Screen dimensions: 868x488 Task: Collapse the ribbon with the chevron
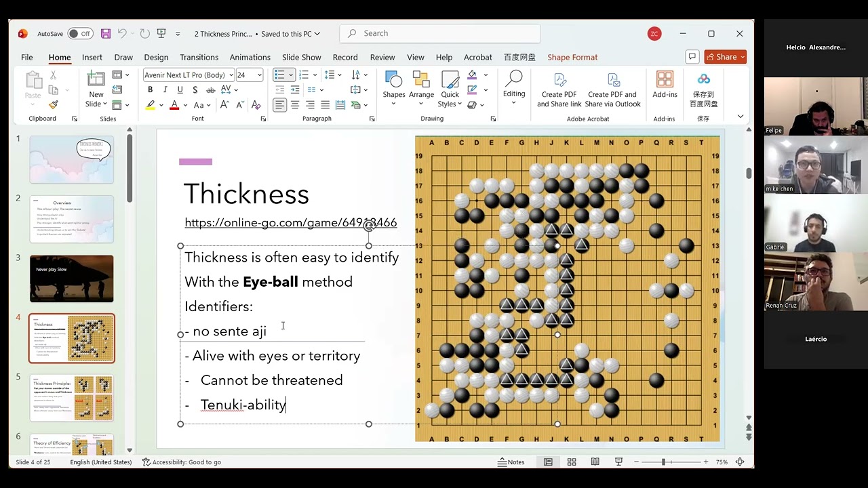(x=740, y=117)
